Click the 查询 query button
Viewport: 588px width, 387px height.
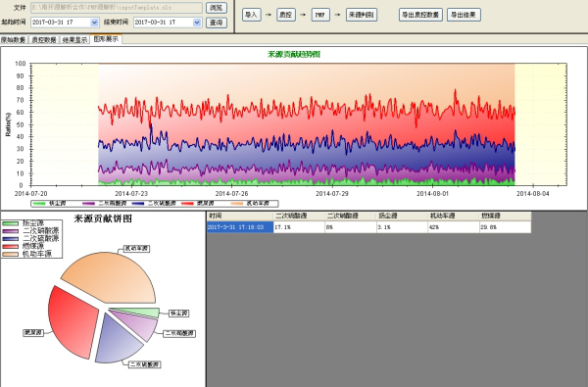click(217, 23)
